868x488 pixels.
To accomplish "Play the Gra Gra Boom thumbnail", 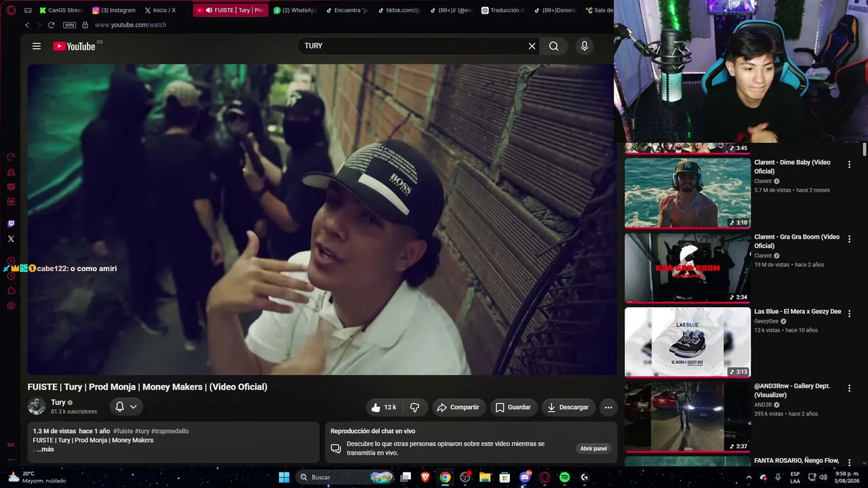I will click(x=688, y=268).
